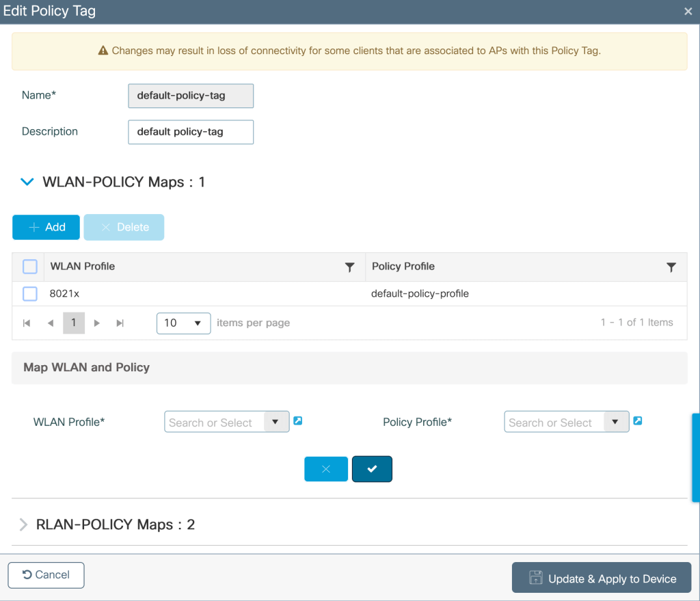This screenshot has width=700, height=601.
Task: Go to last page of table
Action: [x=120, y=323]
